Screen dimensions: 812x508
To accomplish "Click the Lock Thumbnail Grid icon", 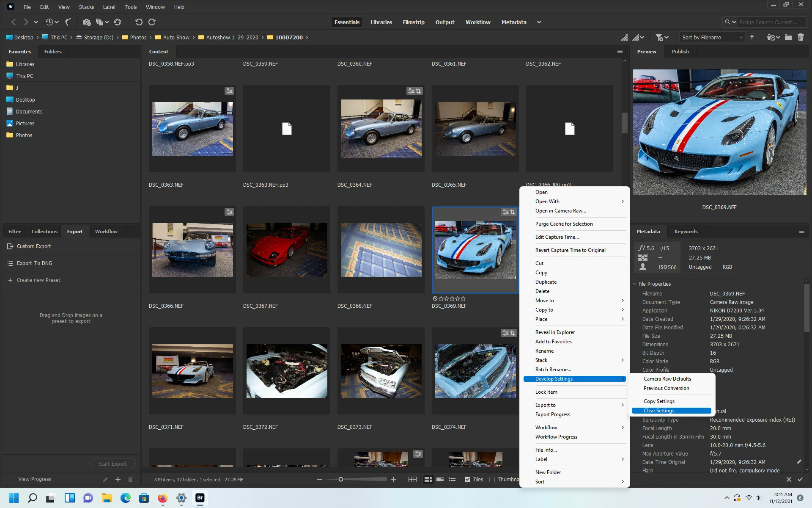I will pyautogui.click(x=412, y=479).
